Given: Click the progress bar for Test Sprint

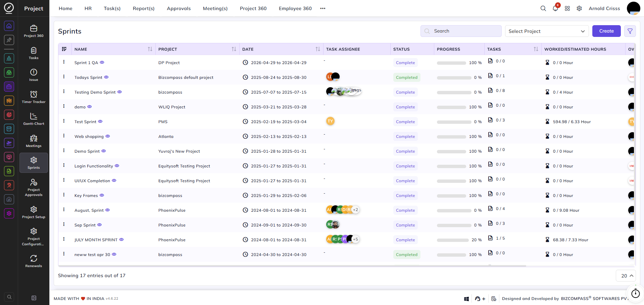Looking at the screenshot, I should point(454,122).
